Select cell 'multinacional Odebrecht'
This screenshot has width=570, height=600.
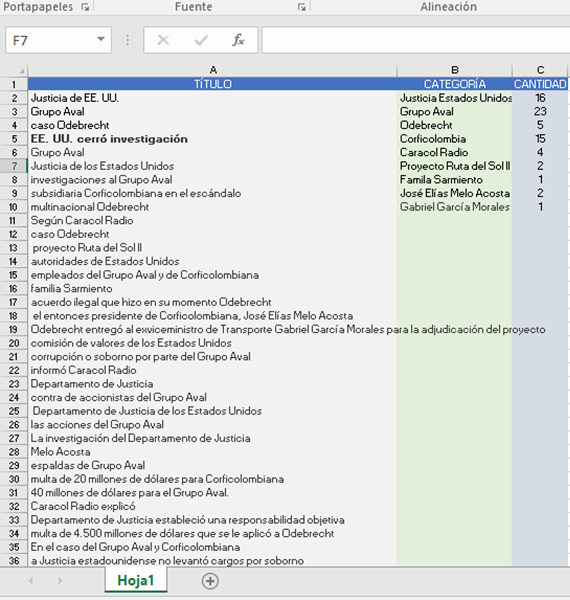(x=213, y=207)
